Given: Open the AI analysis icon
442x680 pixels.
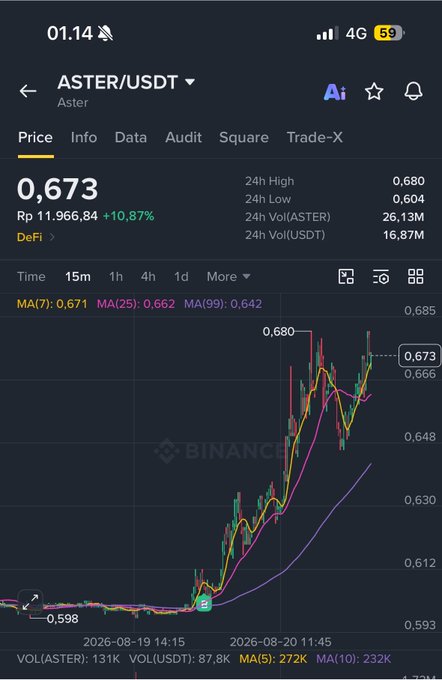Looking at the screenshot, I should pyautogui.click(x=334, y=92).
